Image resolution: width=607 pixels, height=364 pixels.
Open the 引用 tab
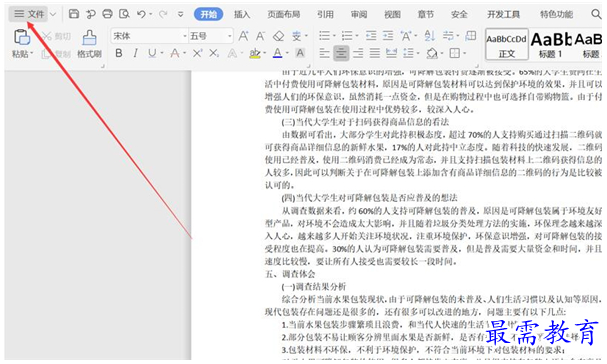[x=325, y=14]
